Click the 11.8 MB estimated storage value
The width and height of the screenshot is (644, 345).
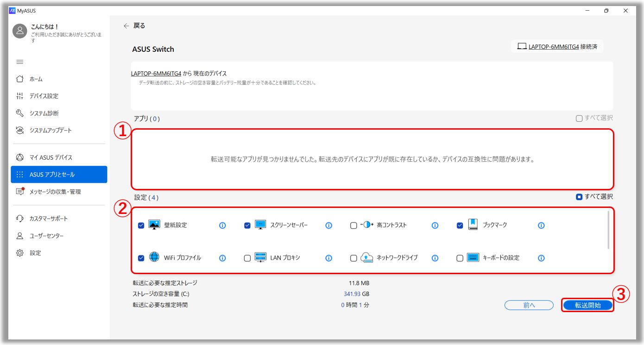[359, 283]
